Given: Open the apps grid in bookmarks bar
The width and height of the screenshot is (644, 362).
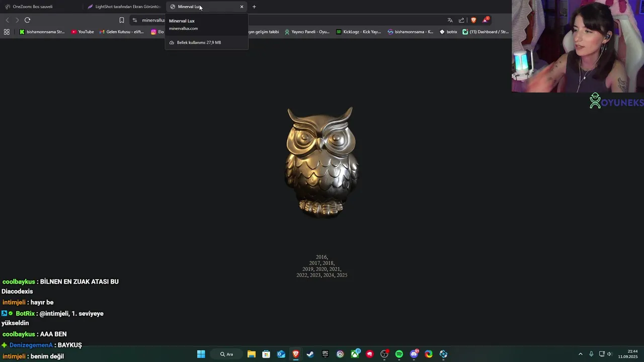Looking at the screenshot, I should (7, 32).
